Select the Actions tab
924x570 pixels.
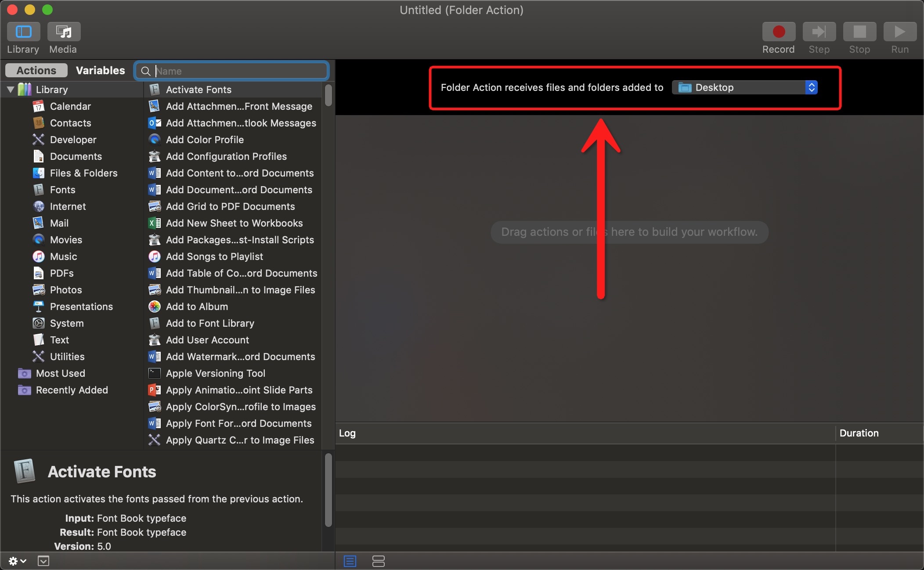click(36, 70)
